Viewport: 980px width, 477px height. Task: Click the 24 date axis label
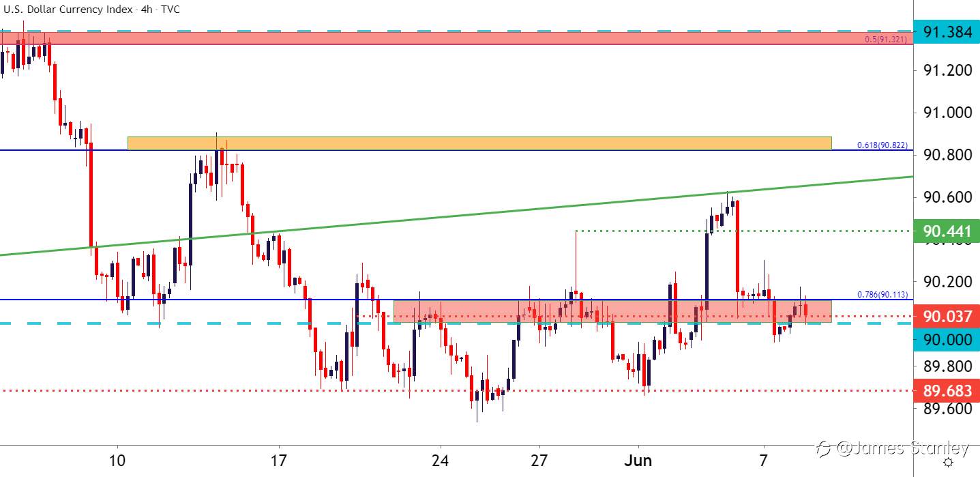click(x=441, y=460)
